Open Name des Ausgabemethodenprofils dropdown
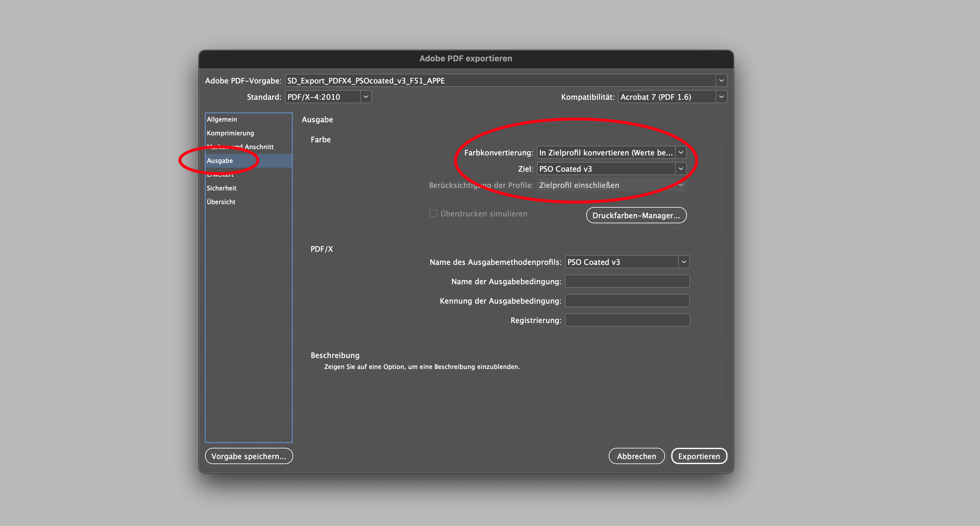 tap(684, 262)
